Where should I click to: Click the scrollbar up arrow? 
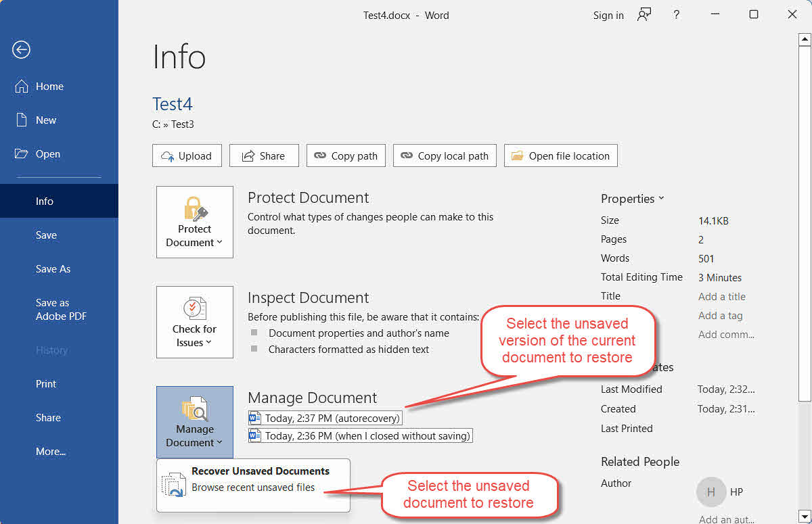pos(805,40)
